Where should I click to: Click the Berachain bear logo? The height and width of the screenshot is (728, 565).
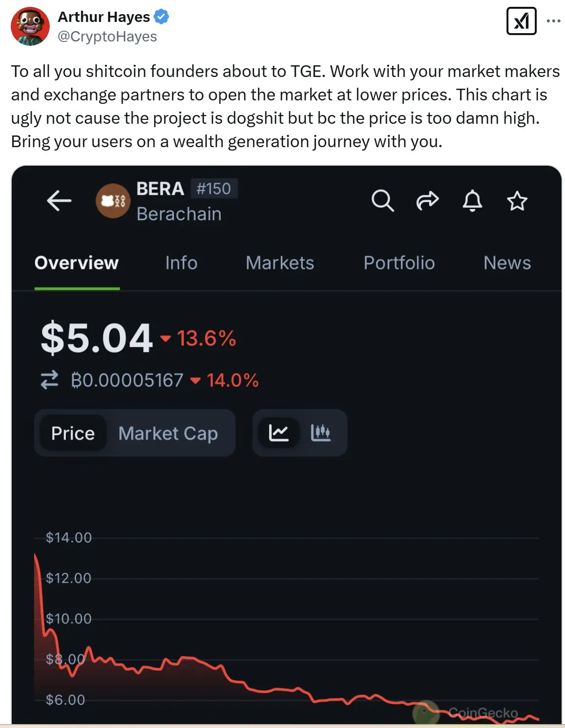click(x=113, y=201)
